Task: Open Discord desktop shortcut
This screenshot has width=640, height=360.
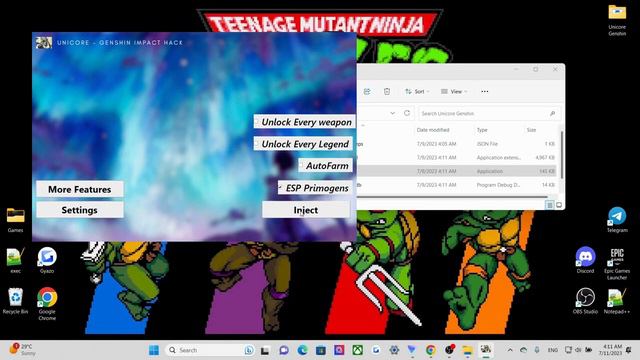Action: click(x=585, y=260)
